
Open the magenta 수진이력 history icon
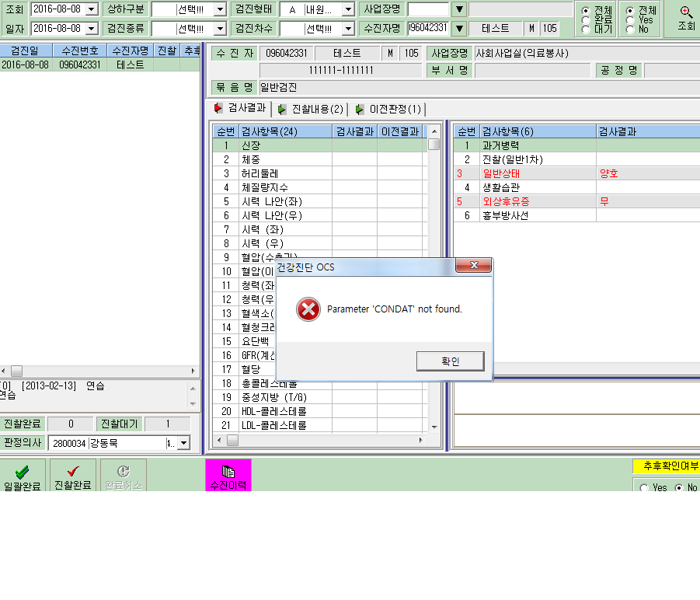pyautogui.click(x=228, y=472)
